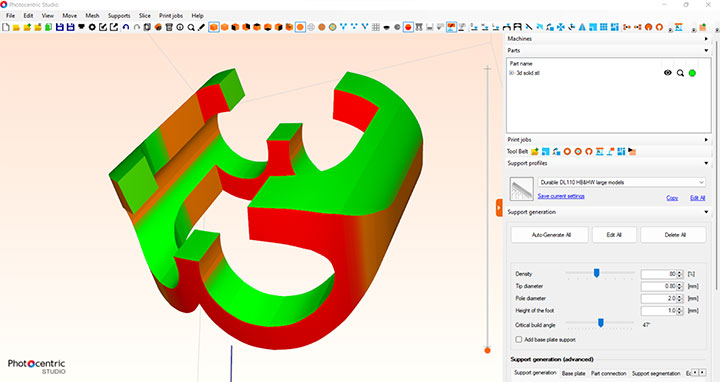The width and height of the screenshot is (720, 382).
Task: Click green status dot of 3d solid.stl
Action: (692, 73)
